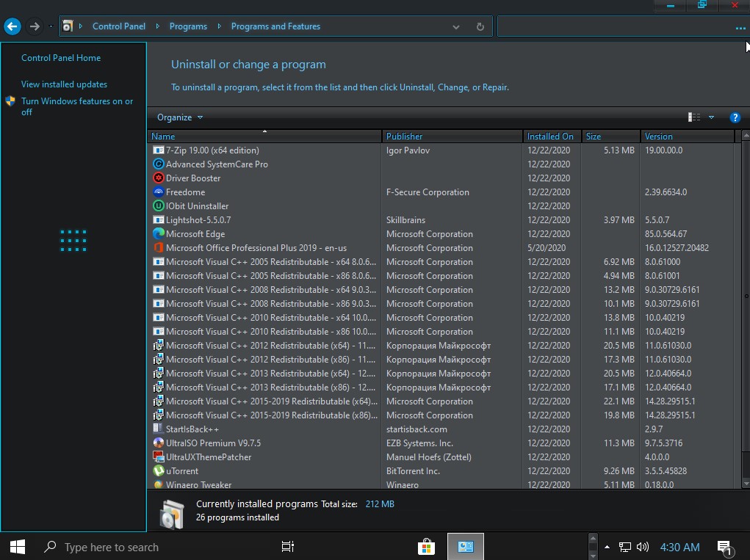Click the F-Secure Corporation publisher cell

(x=428, y=192)
